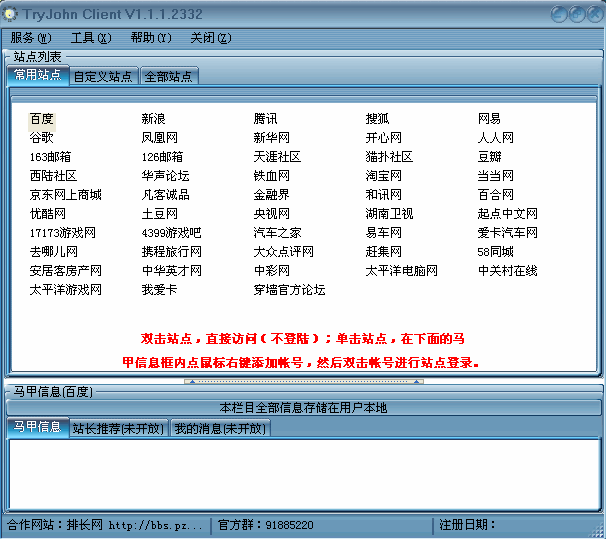Click the TryJohn Client title bar icon
Screen dimensions: 606x539
(x=10, y=14)
